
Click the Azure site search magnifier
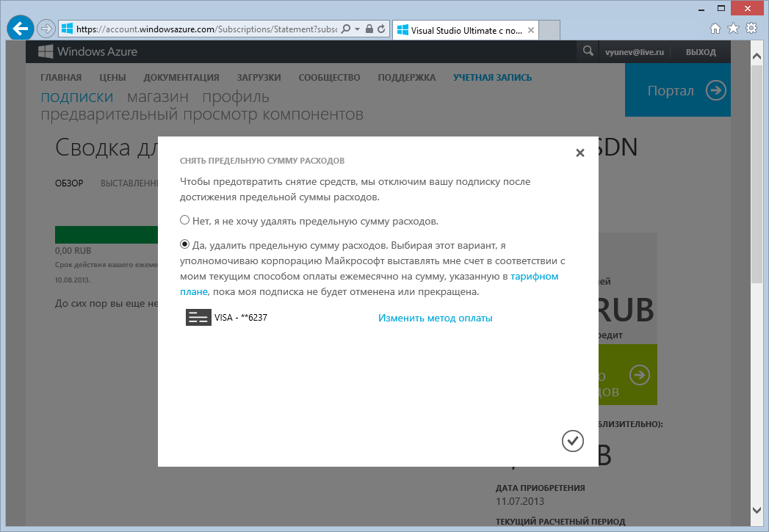tap(588, 51)
